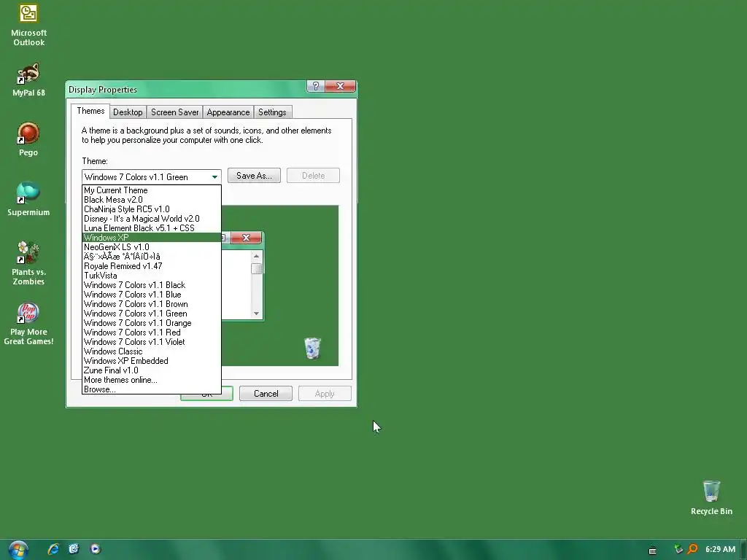
Task: Select the highlighted Windows XP theme
Action: point(152,238)
